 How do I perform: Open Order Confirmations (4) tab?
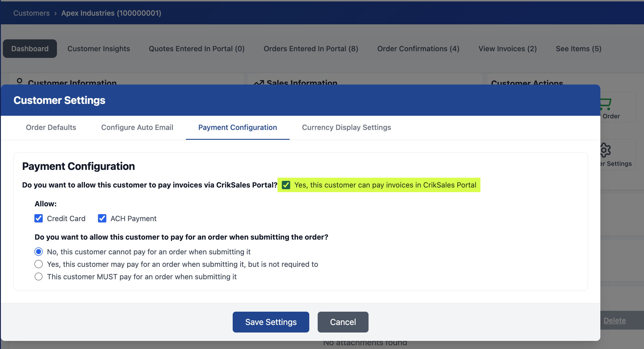(418, 49)
